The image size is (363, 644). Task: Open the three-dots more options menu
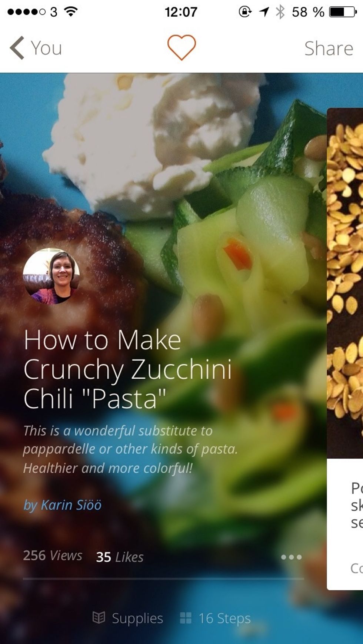pyautogui.click(x=291, y=557)
